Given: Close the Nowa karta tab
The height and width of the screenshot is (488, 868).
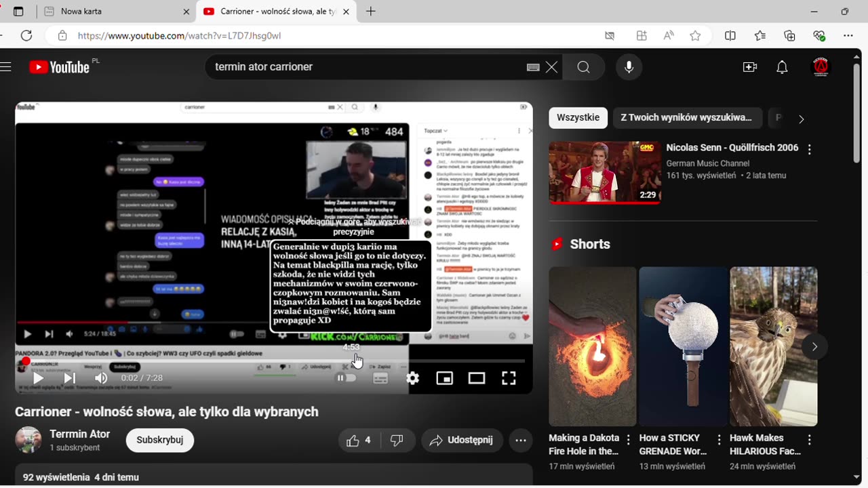Looking at the screenshot, I should click(x=186, y=12).
